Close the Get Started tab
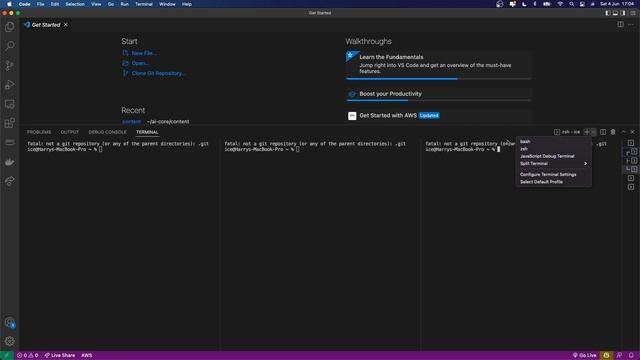Image resolution: width=640 pixels, height=360 pixels. [x=66, y=25]
